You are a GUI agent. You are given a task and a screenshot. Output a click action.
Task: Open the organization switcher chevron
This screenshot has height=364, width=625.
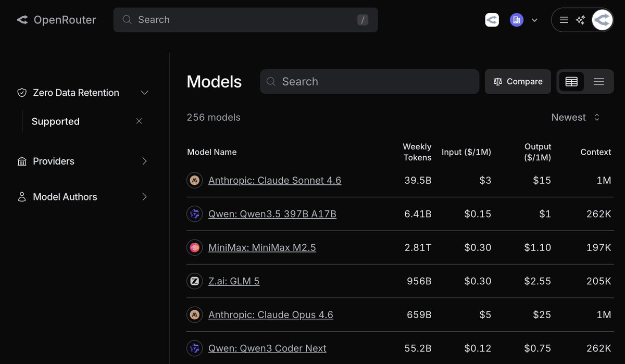point(534,20)
